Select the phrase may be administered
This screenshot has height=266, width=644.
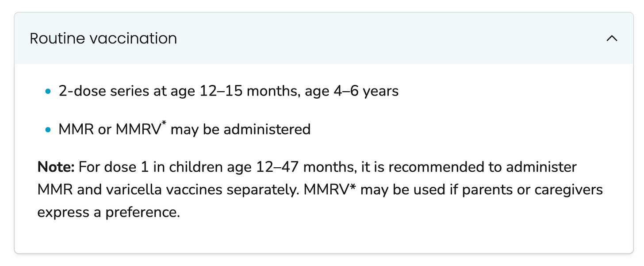click(x=241, y=129)
